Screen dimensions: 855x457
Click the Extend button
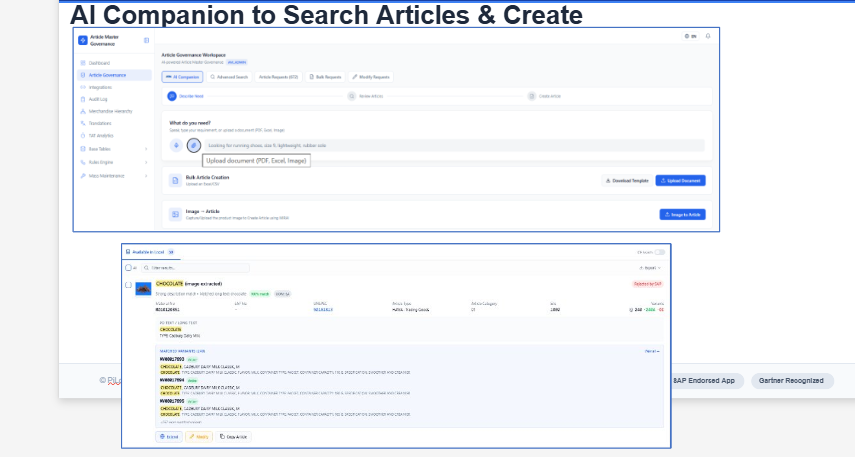169,437
